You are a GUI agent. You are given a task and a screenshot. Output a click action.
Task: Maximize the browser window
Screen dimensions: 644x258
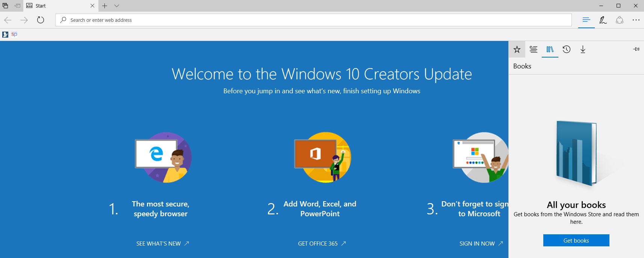click(x=618, y=6)
